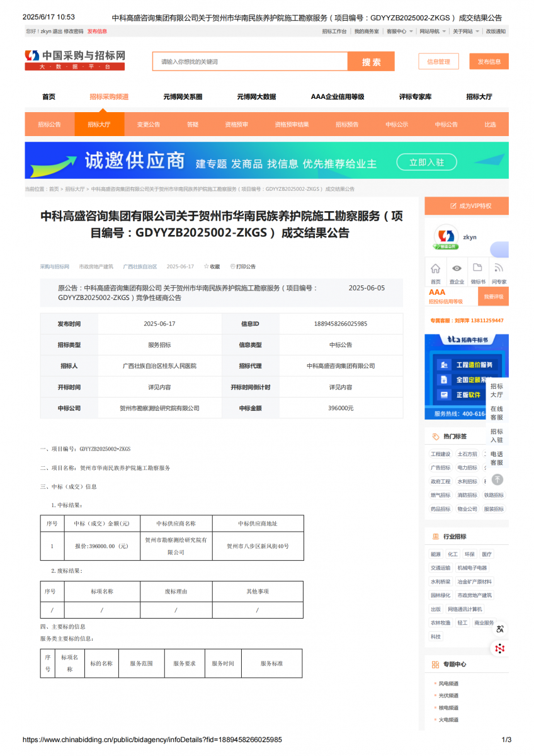Click the 招标大厅 breadcrumb link
This screenshot has height=756, width=534.
pos(74,189)
